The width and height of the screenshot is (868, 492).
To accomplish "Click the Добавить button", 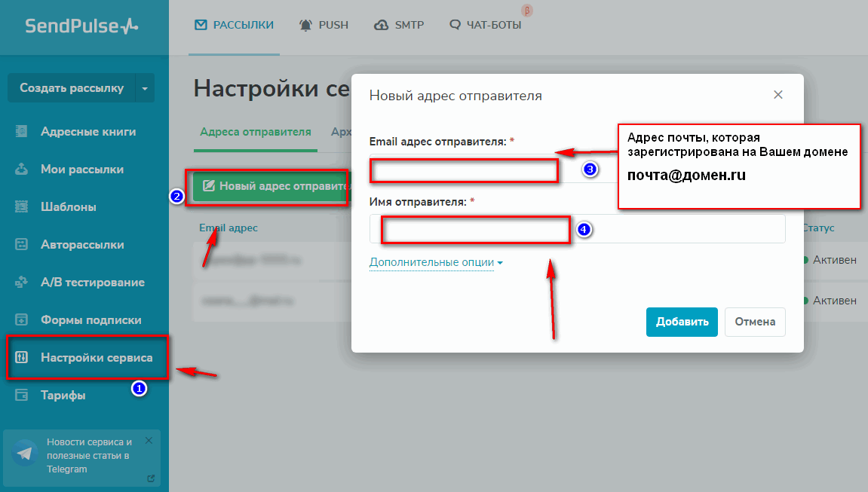I will [682, 322].
